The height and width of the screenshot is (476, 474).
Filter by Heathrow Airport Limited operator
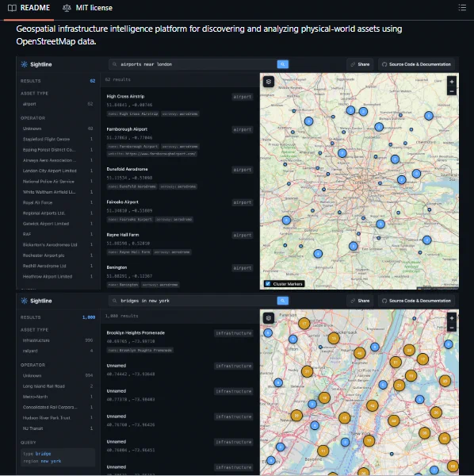pyautogui.click(x=58, y=277)
